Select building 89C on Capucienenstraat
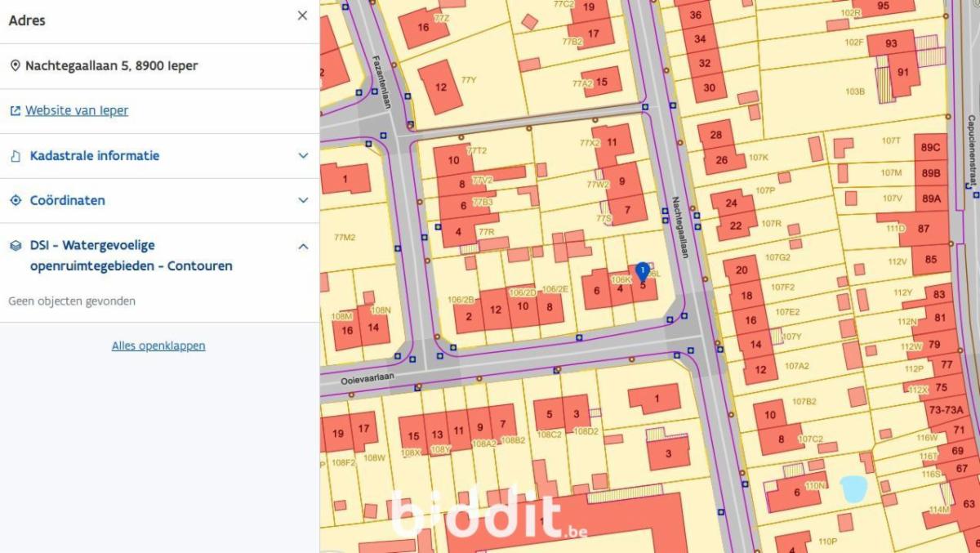The height and width of the screenshot is (553, 980). pos(930,148)
